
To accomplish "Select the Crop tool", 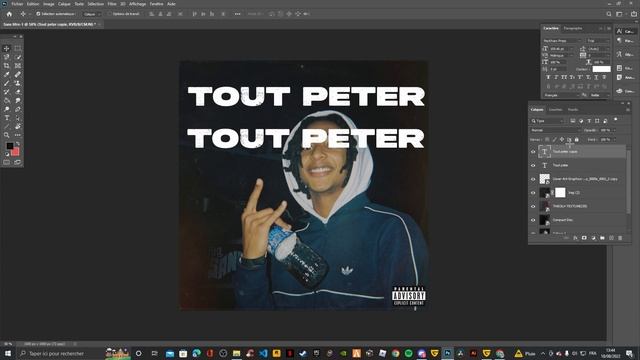I will tap(7, 65).
